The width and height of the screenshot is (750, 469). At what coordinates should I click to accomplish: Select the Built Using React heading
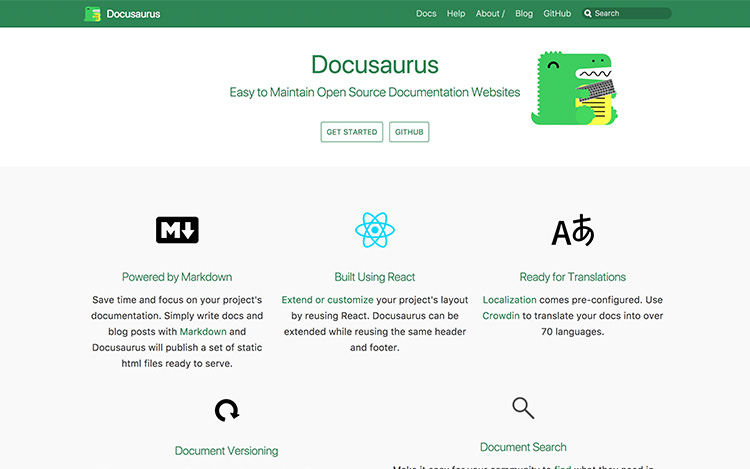(375, 277)
